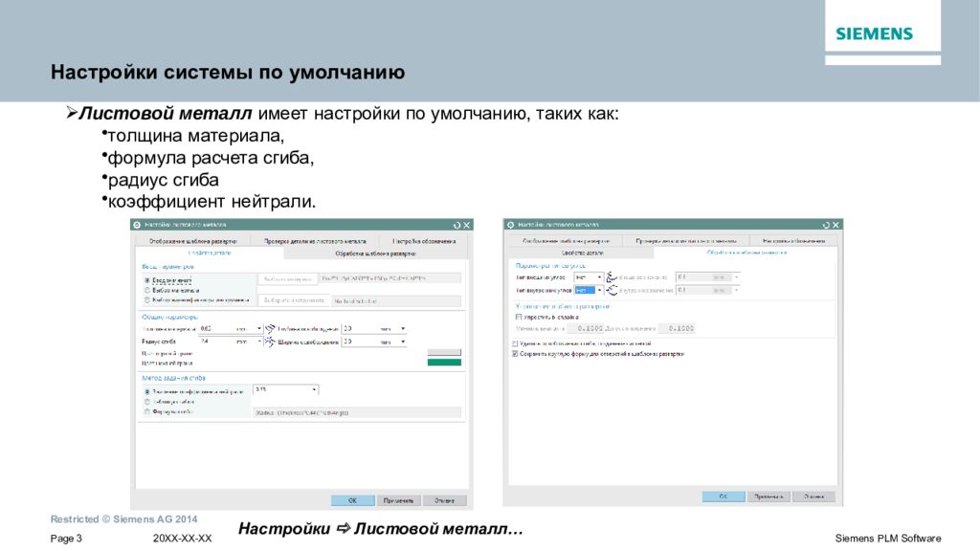Click the inner corner type icon in right dialog

click(612, 290)
